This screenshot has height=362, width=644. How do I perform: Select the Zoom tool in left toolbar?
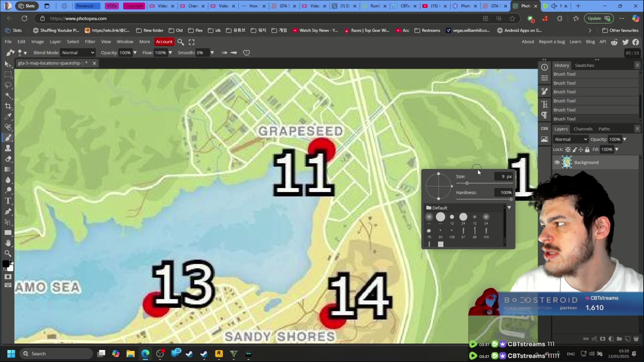8,254
